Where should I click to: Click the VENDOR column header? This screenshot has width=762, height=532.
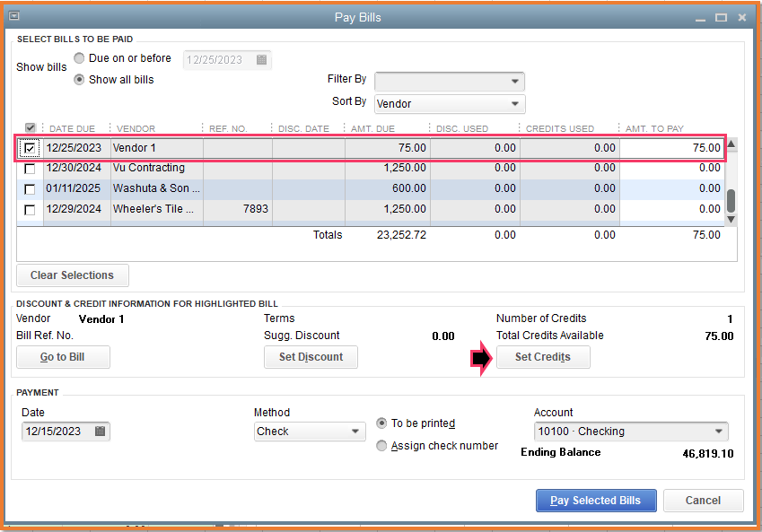136,129
